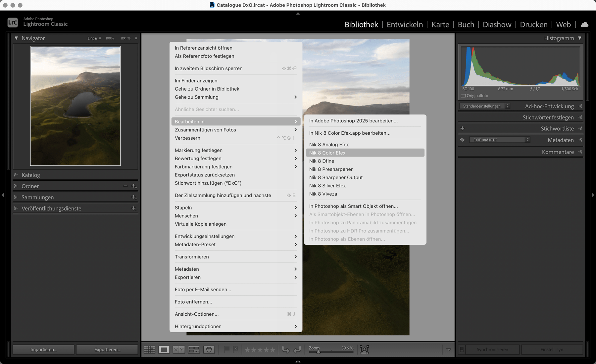Click minus icon in Ordner panel
The image size is (596, 364).
125,186
